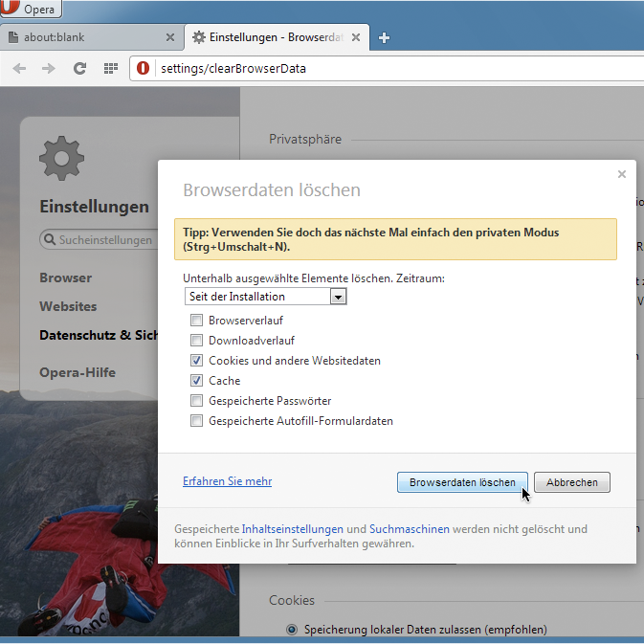644x644 pixels.
Task: Go forward using the forward arrow
Action: (49, 68)
